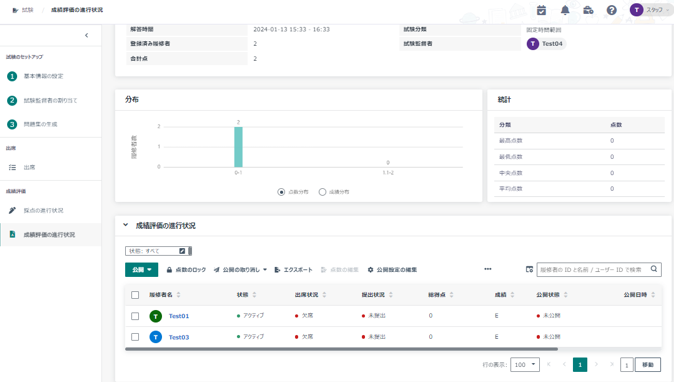Click the attendance list icon in the sidebar
The image size is (674, 382).
pyautogui.click(x=12, y=167)
